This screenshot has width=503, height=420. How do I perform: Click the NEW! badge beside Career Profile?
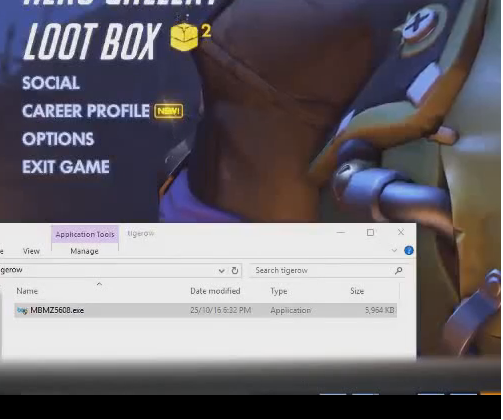(x=169, y=111)
